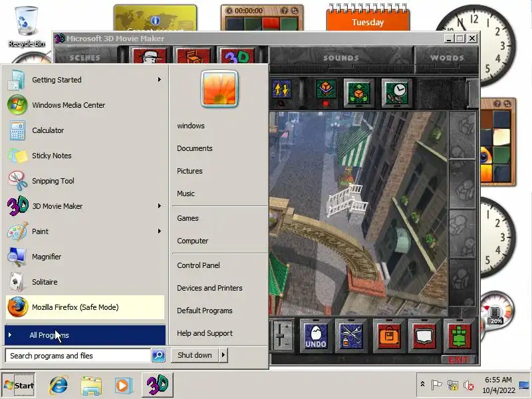532x399 pixels.
Task: Open Documents link
Action: tap(194, 148)
